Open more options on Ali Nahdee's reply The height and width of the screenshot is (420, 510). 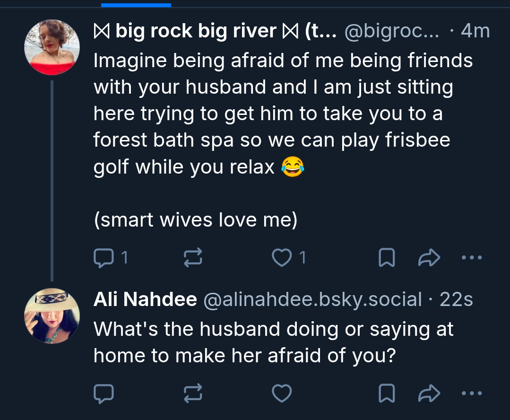(x=471, y=393)
